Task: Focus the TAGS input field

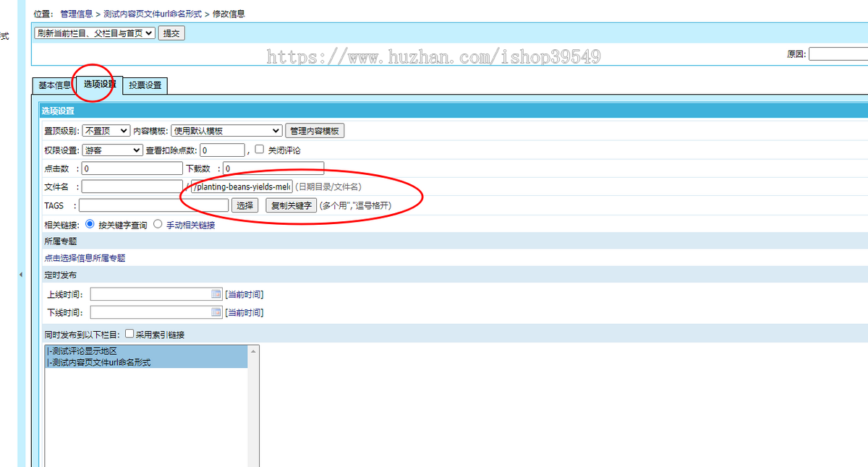Action: tap(153, 205)
